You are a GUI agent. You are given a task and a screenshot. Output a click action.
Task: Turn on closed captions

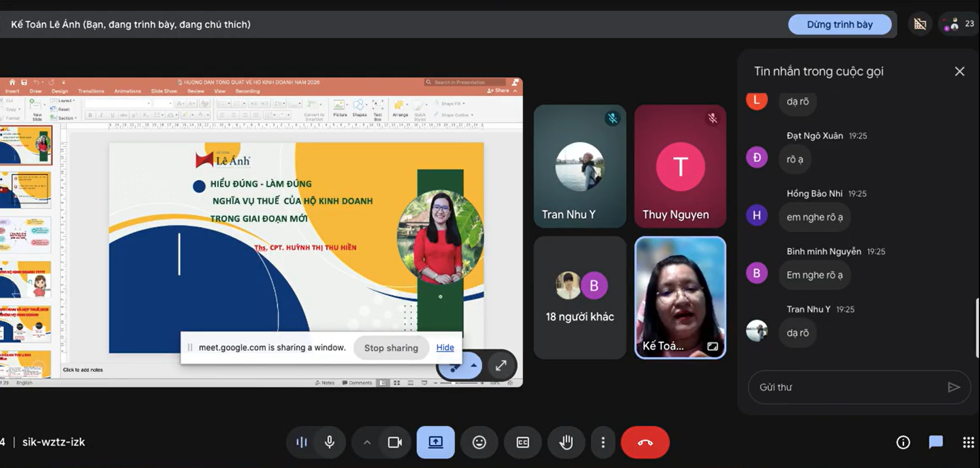click(x=522, y=442)
